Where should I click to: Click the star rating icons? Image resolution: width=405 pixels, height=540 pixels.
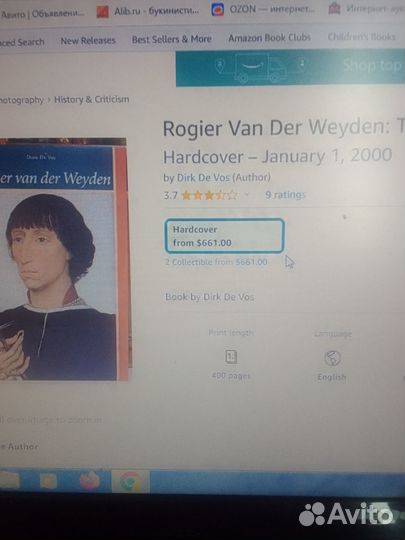[x=209, y=195]
